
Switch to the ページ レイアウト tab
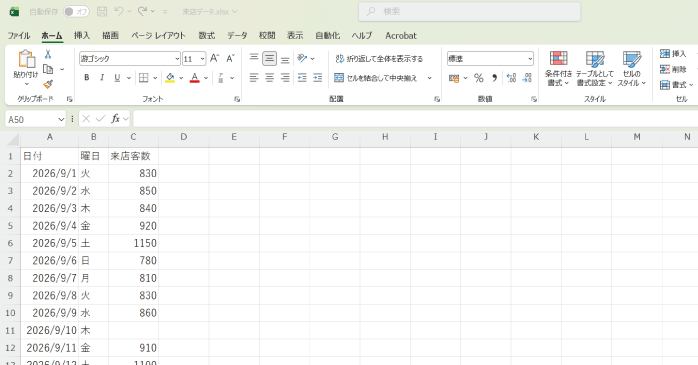point(158,36)
